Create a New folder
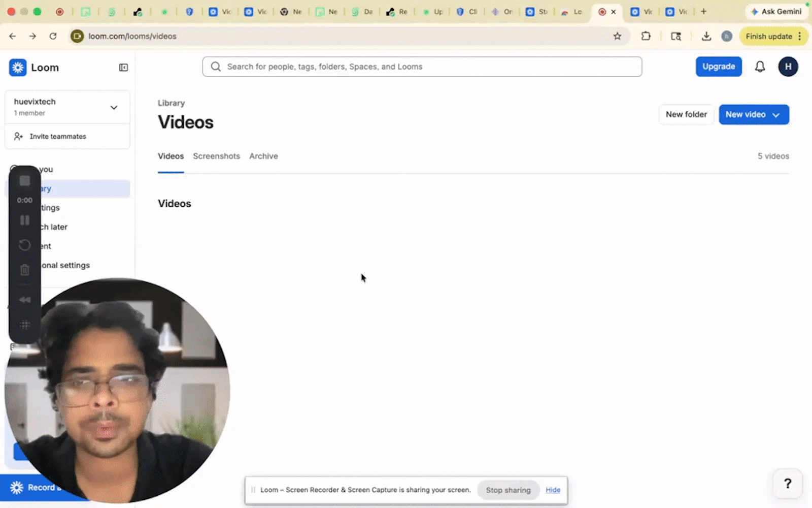Screen dimensions: 812x508 tap(686, 114)
